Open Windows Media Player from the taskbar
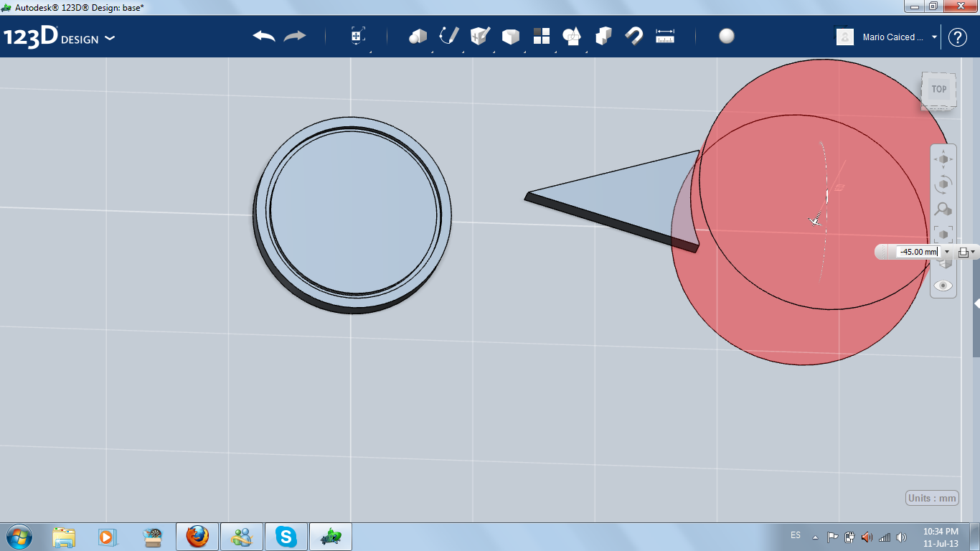Image resolution: width=980 pixels, height=551 pixels. click(108, 537)
